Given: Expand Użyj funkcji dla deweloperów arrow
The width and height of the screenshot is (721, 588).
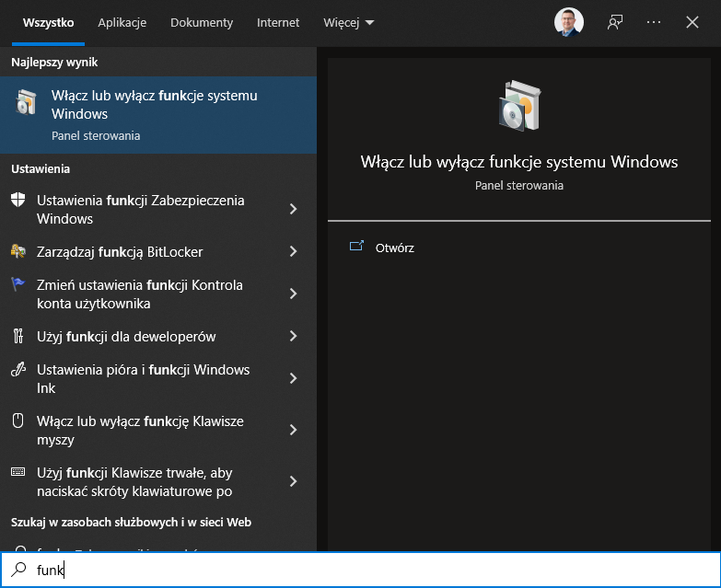Looking at the screenshot, I should 293,336.
